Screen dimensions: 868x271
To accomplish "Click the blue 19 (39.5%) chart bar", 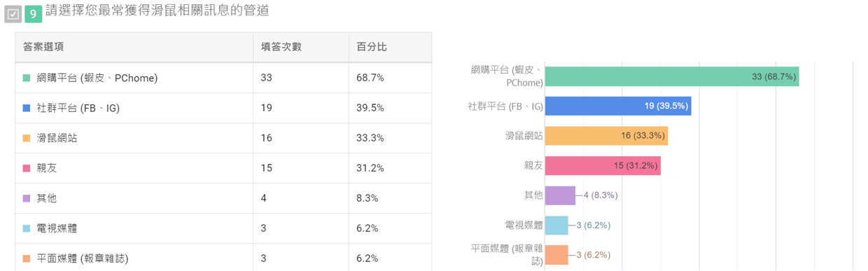I will coord(618,106).
